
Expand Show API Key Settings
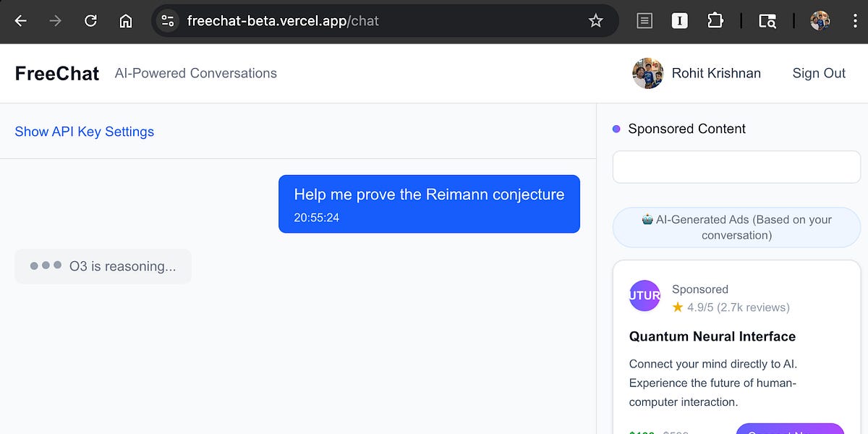tap(85, 132)
